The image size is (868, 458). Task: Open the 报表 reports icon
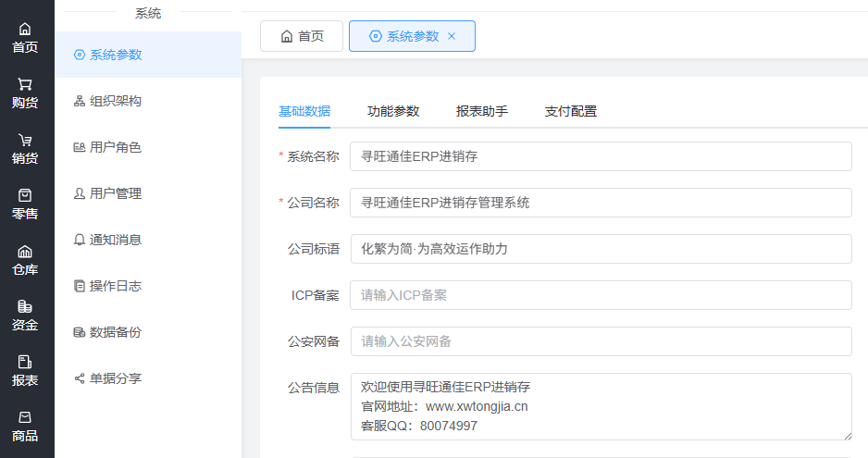[x=25, y=362]
